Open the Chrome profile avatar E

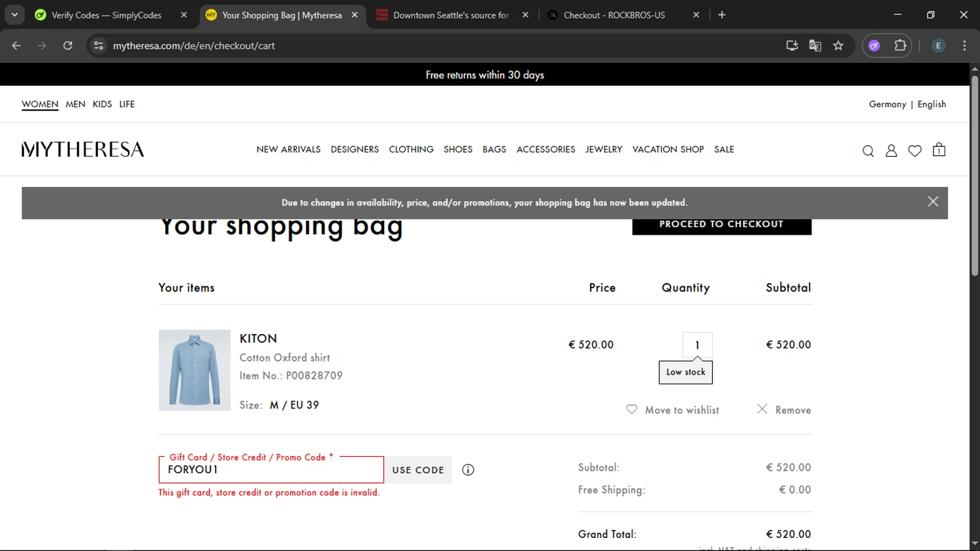tap(938, 46)
